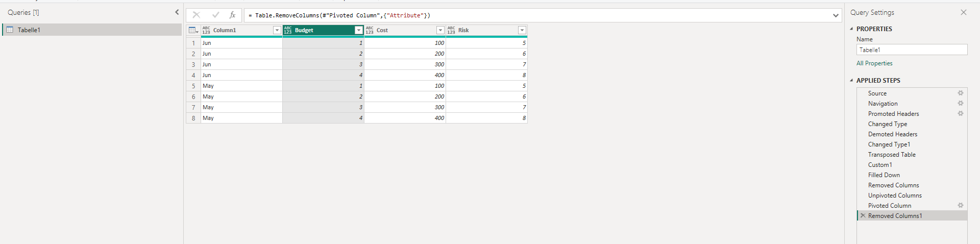Click the Budget value 3 in row 7
This screenshot has width=980, height=244.
click(324, 108)
